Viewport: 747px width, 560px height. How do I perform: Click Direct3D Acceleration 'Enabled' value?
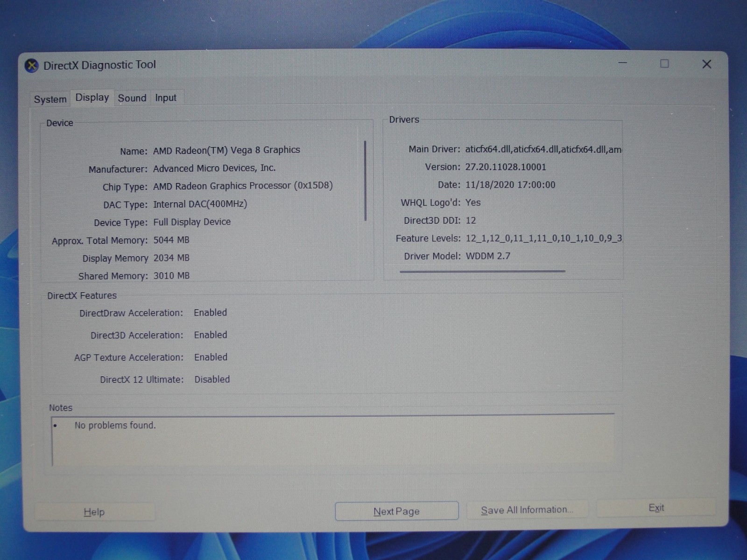[x=211, y=335]
